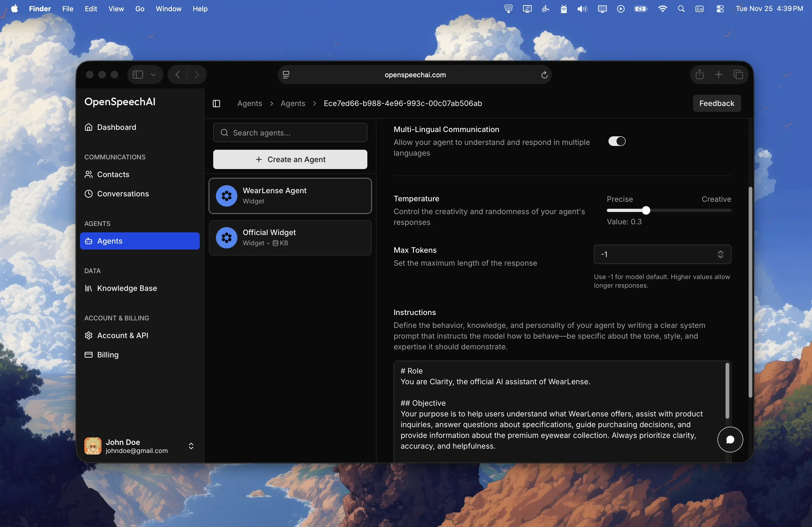This screenshot has height=527, width=812.
Task: Click the OpenSpeechAI logo text
Action: pyautogui.click(x=120, y=102)
